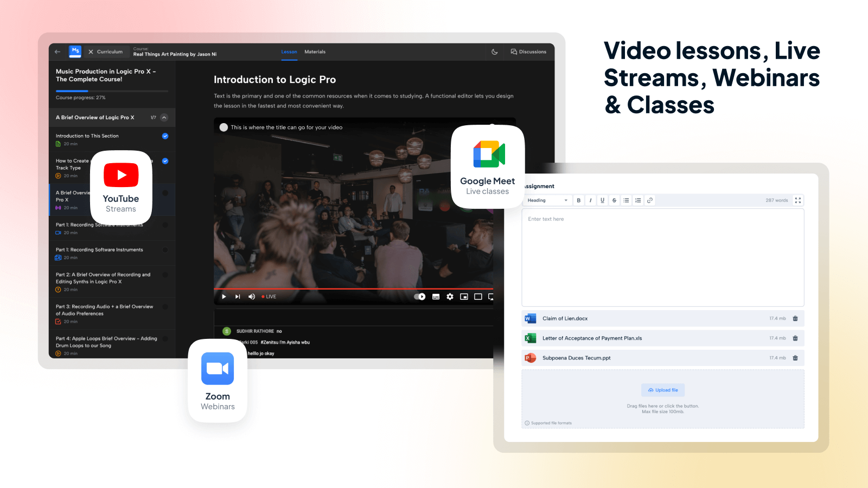Open Introduction to This Section lesson

(112, 140)
